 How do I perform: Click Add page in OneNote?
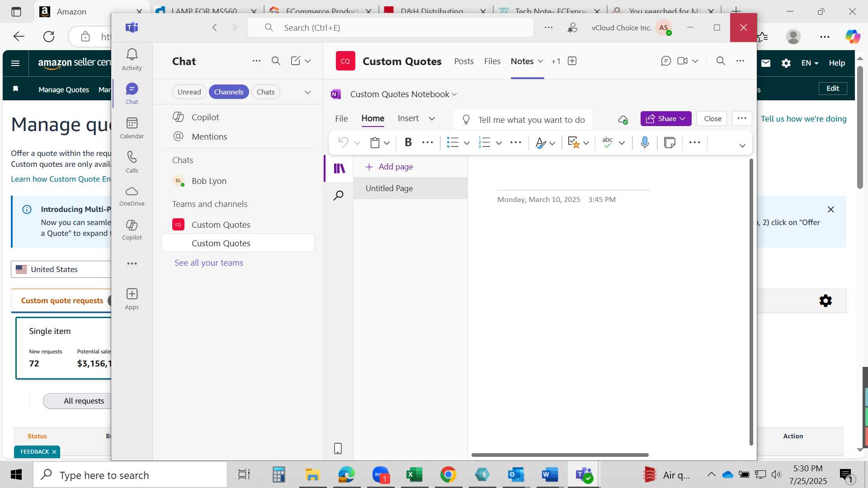pos(389,167)
